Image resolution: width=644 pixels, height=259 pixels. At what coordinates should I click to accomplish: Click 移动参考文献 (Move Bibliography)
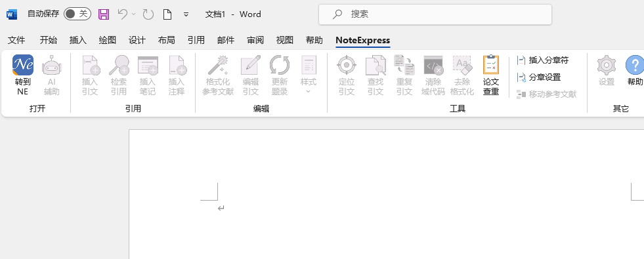point(547,94)
